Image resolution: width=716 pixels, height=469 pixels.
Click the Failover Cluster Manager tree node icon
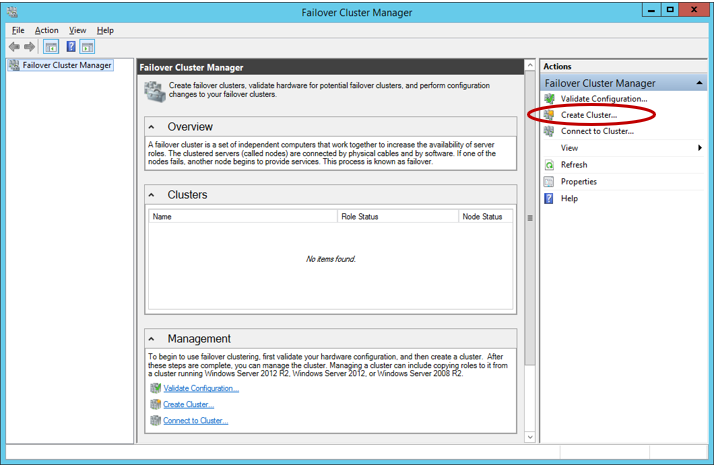(15, 65)
